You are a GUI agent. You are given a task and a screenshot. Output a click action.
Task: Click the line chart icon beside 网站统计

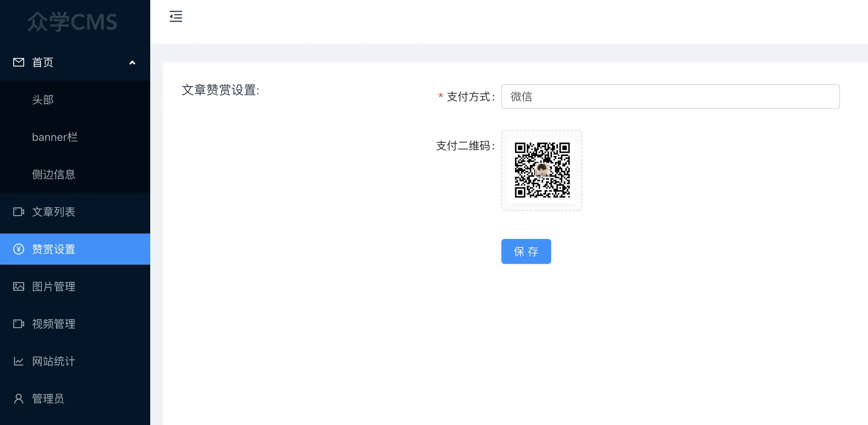pos(19,361)
